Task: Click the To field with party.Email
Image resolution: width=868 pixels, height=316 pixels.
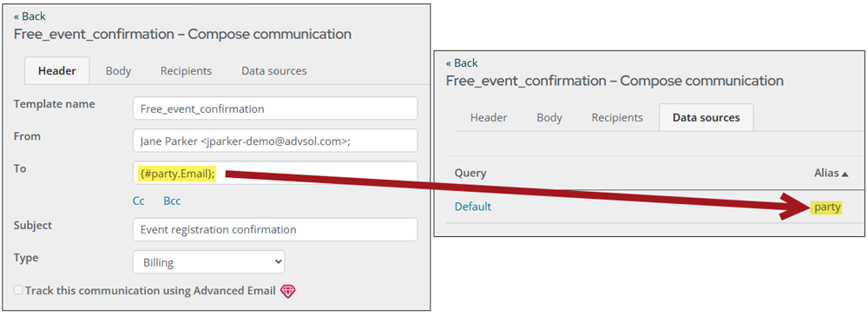Action: tap(275, 173)
